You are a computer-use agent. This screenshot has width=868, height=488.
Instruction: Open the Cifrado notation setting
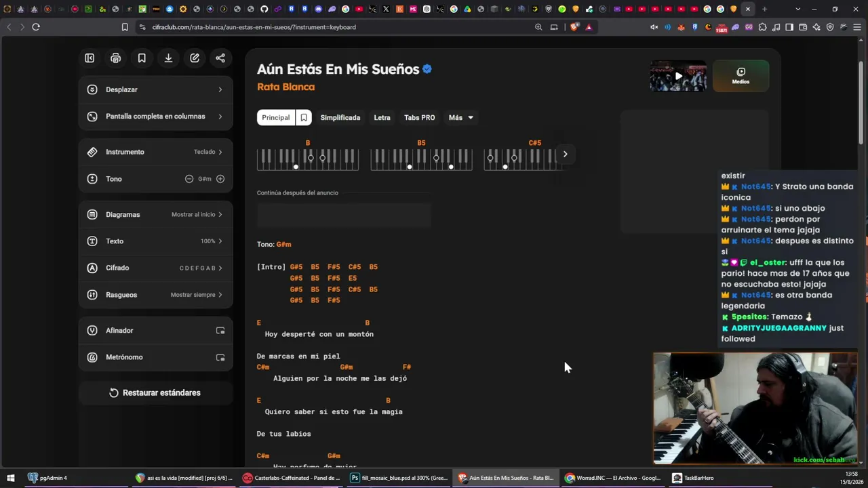click(x=156, y=268)
